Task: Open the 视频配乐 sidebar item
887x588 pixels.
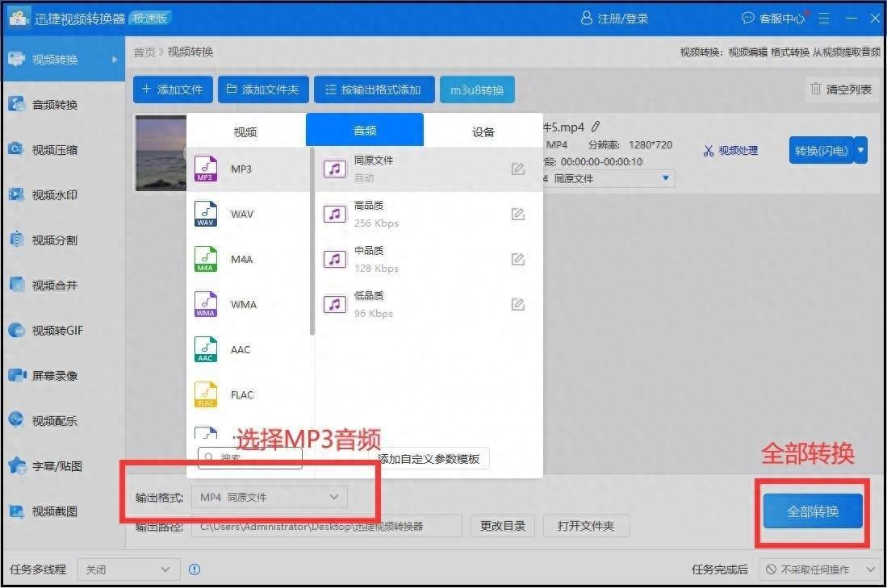Action: click(x=63, y=421)
